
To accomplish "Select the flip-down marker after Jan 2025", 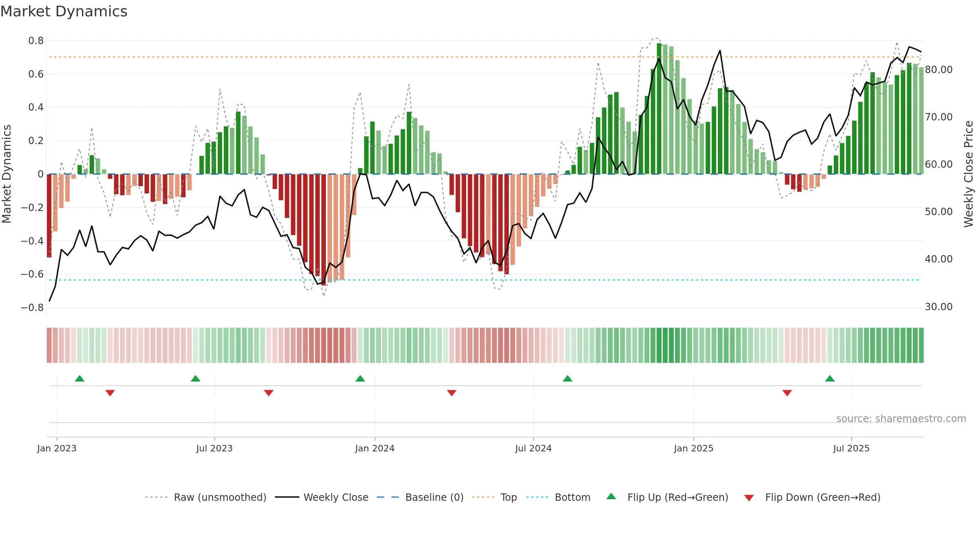I will click(x=787, y=393).
